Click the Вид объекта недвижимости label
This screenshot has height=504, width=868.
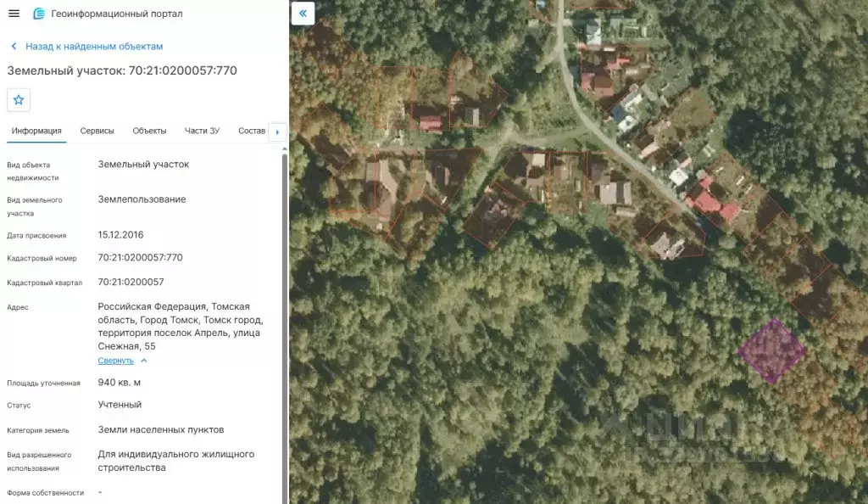click(x=33, y=171)
